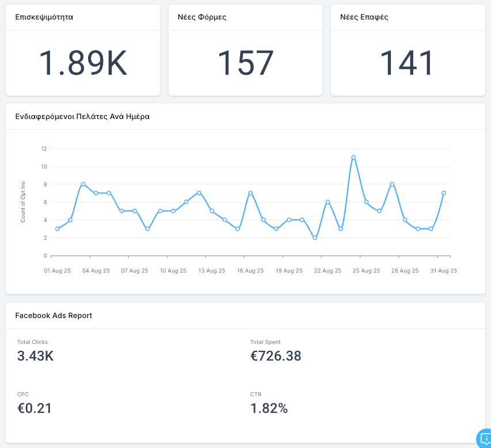491x448 pixels.
Task: Click the 1.89K visits value
Action: 83,63
